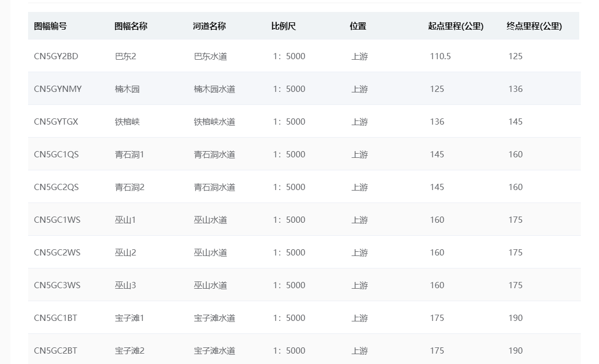Click 青石洞水道 in the CN5GC2QS row
Screen dimensions: 599x364
(x=215, y=187)
